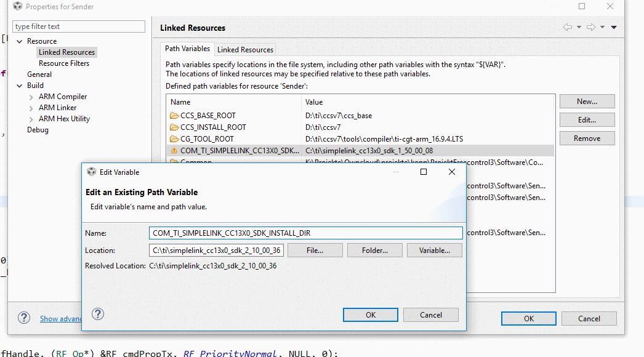The image size is (644, 357).
Task: Expand the ARM Compiler node
Action: pyautogui.click(x=31, y=97)
